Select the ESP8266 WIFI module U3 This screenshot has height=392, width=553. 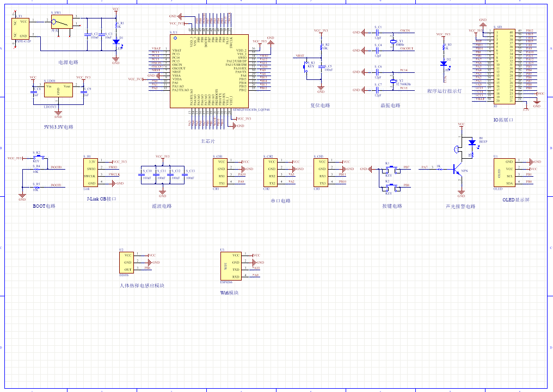click(231, 266)
